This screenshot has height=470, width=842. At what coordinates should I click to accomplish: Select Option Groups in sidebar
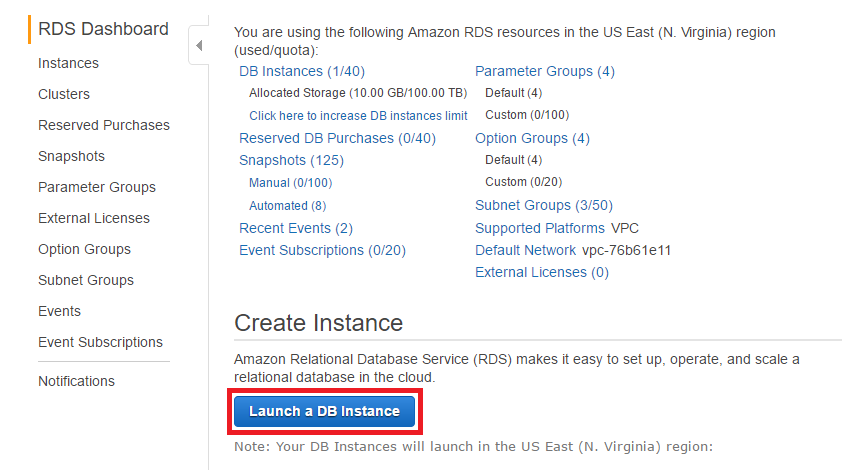(x=84, y=249)
